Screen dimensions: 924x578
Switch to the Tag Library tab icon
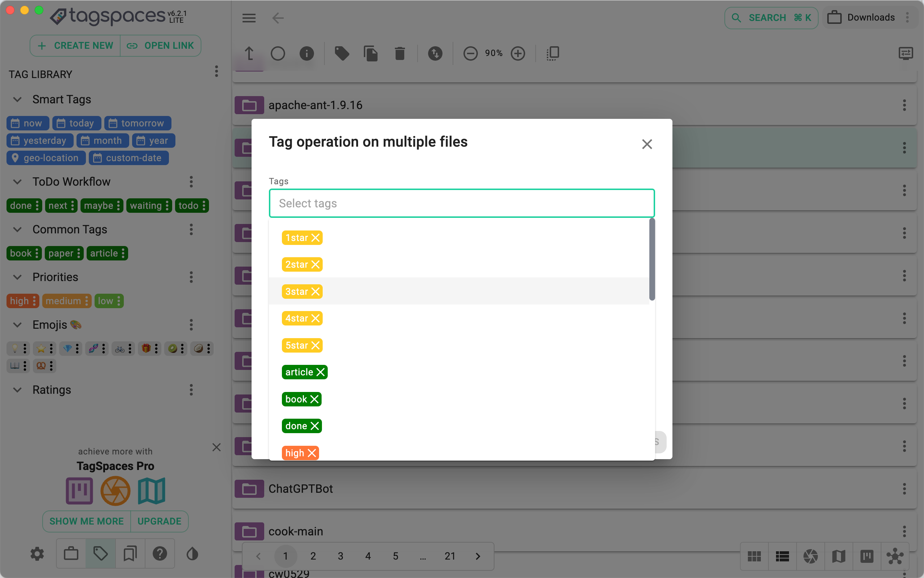(x=100, y=553)
